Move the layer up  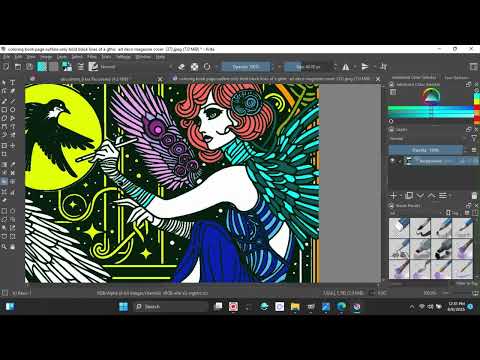432,196
